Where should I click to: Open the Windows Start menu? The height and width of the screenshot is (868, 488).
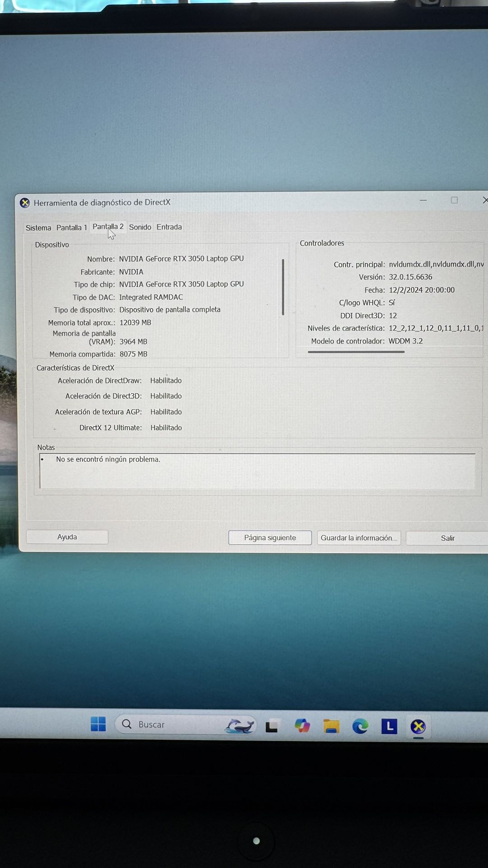coord(98,724)
